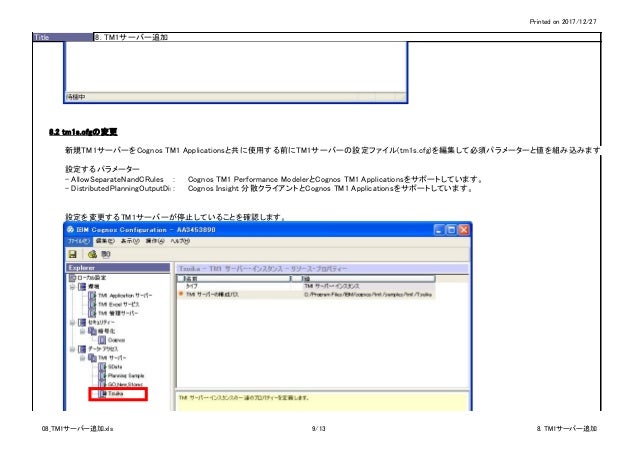Viewport: 638px width, 451px height.
Task: Click the IBM Cognos Configuration title bar icon
Action: 70,230
